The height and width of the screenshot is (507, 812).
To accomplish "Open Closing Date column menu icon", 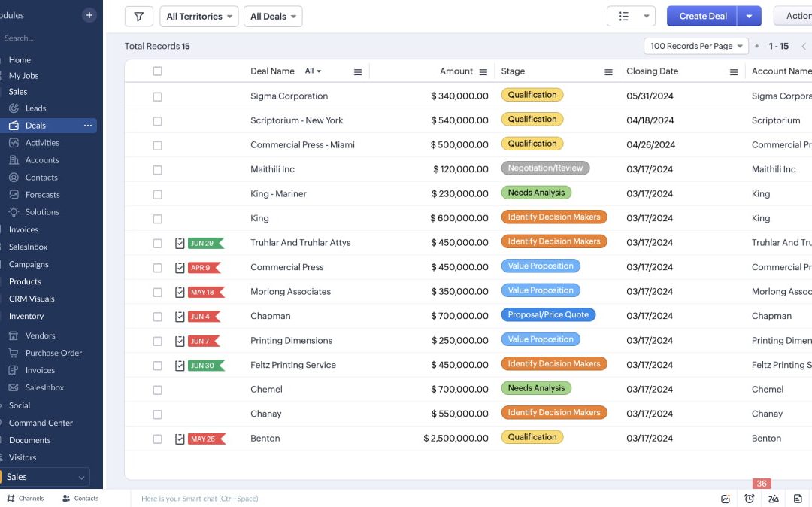I will tap(734, 72).
